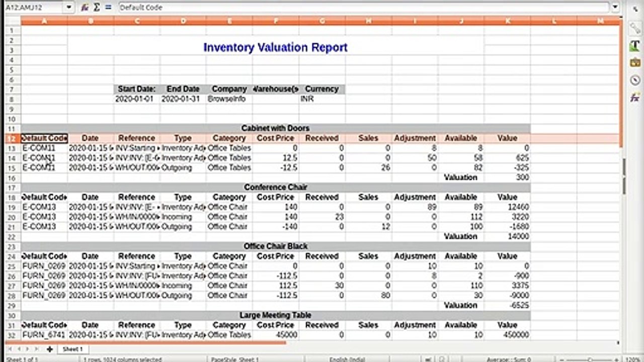Viewport: 644px width, 362px height.
Task: Select the BrowseInfo company cell
Action: (229, 99)
